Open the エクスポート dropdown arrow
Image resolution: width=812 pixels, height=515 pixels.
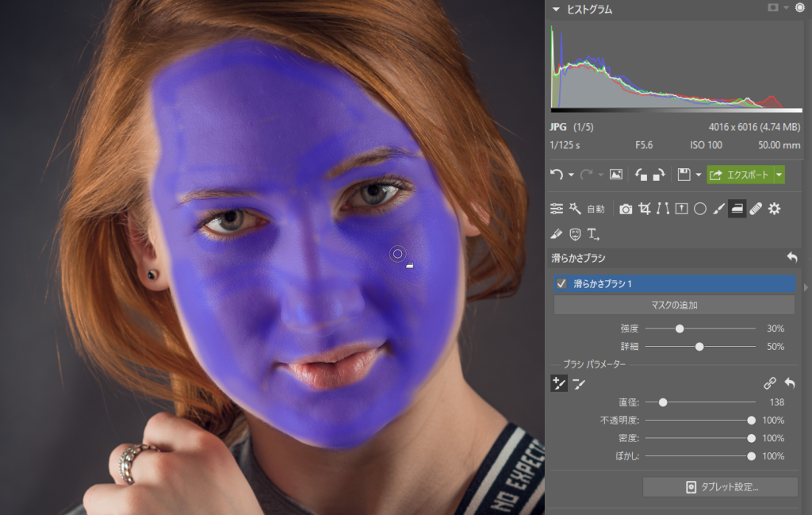pyautogui.click(x=779, y=175)
